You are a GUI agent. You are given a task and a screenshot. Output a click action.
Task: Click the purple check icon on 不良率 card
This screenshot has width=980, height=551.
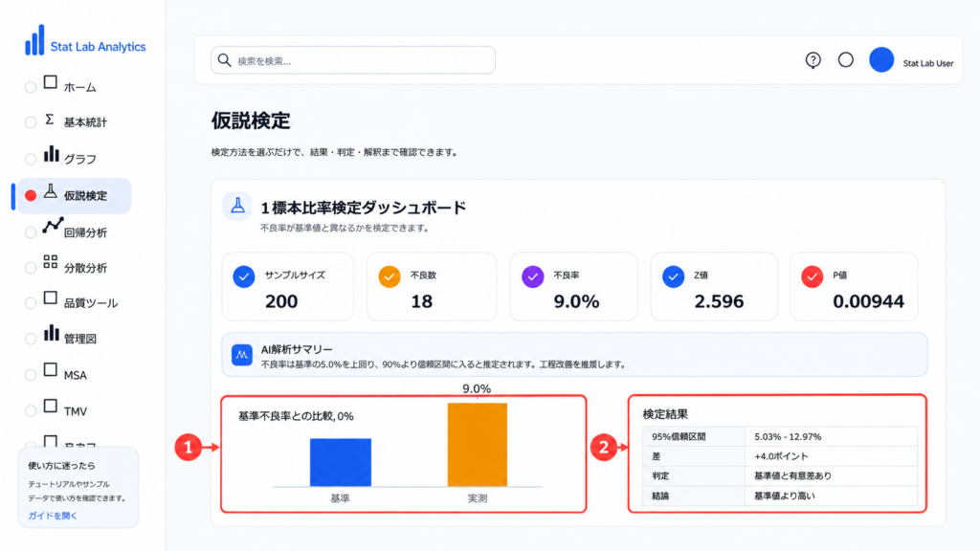coord(532,276)
